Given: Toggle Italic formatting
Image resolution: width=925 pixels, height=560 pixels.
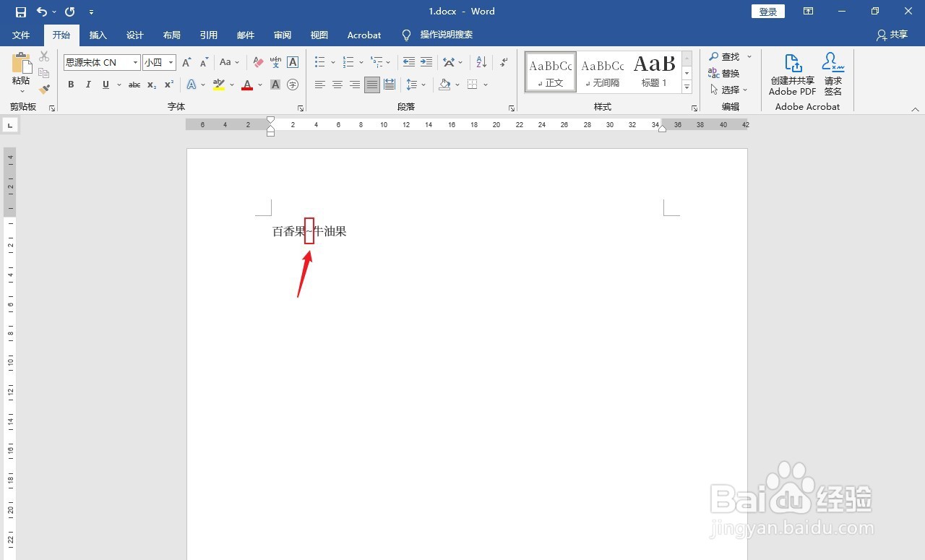Looking at the screenshot, I should pos(88,85).
